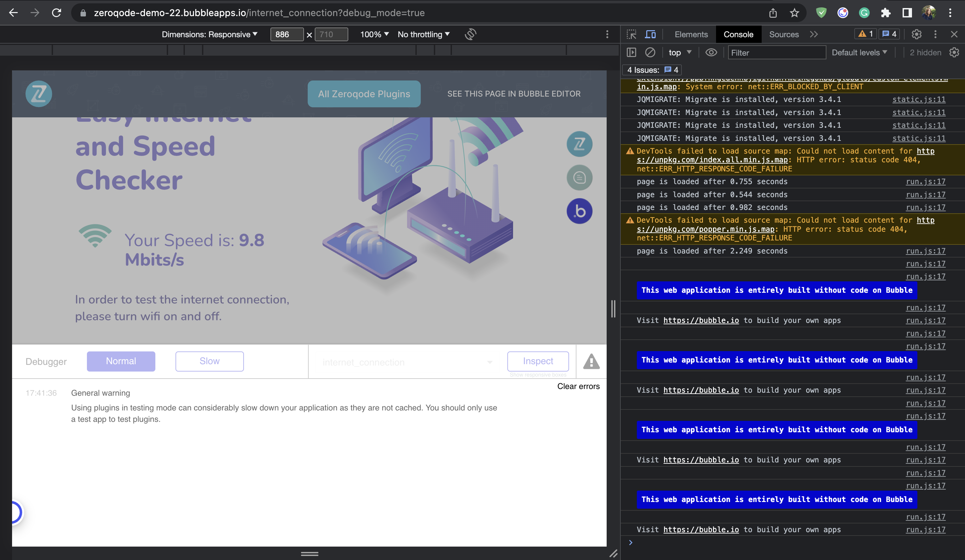Switch debugger speed to Slow

point(209,361)
